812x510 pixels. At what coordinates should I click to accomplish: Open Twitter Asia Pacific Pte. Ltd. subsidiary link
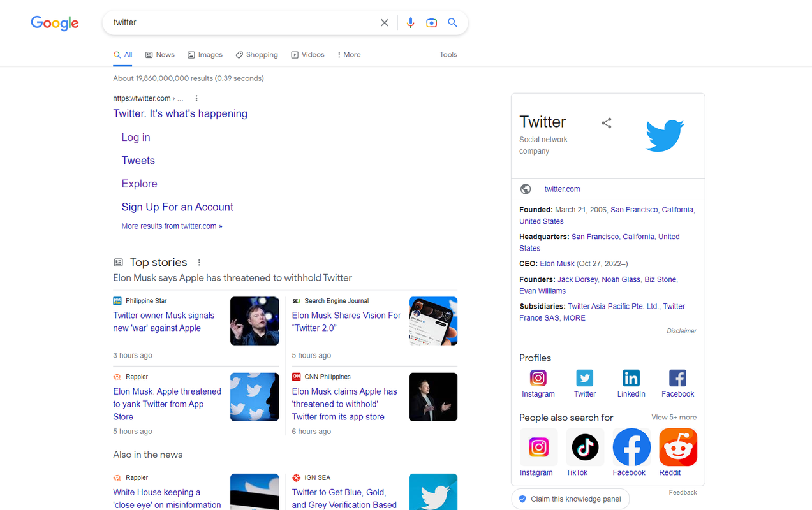(x=613, y=307)
